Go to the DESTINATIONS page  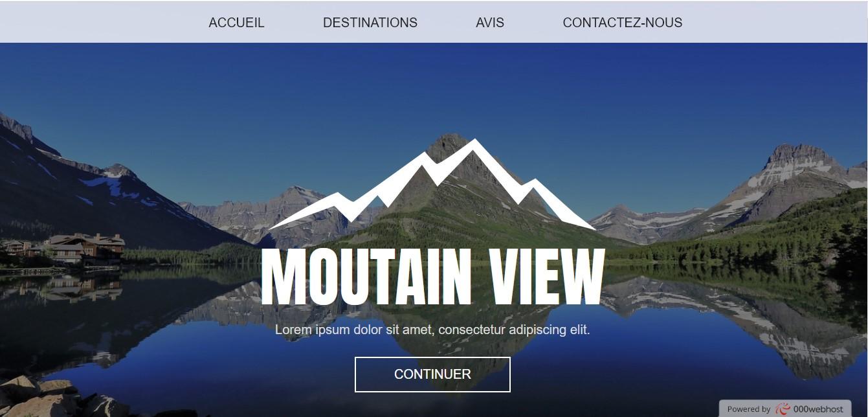click(370, 23)
